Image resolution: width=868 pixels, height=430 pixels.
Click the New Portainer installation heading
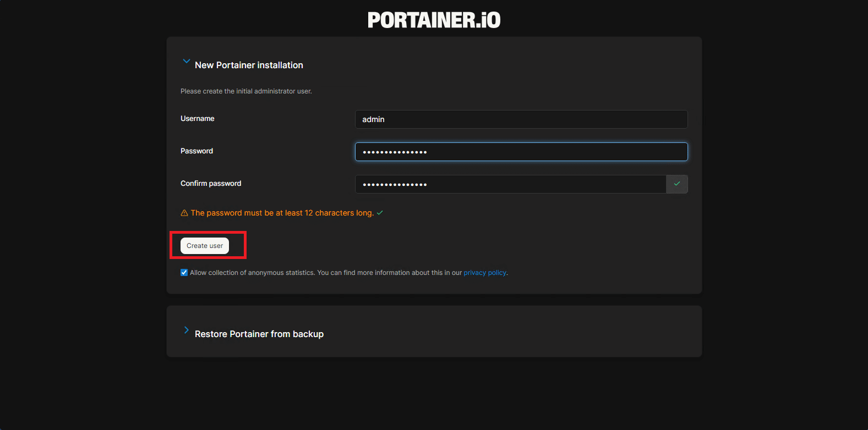[x=249, y=65]
